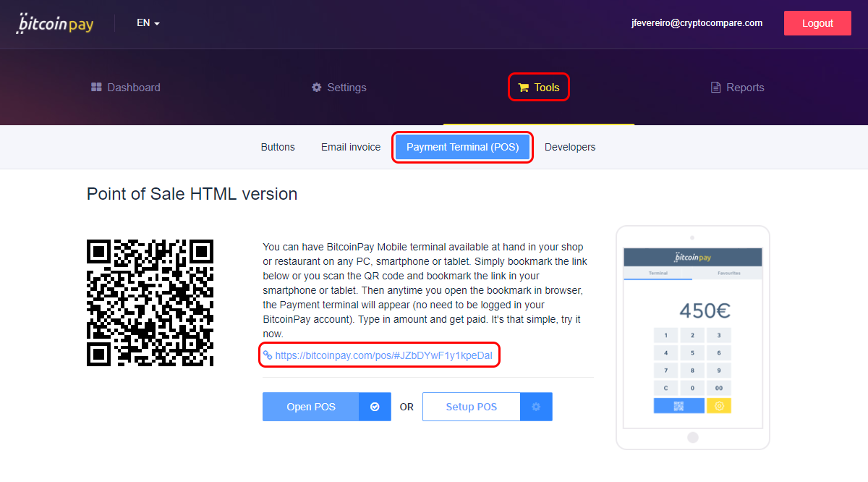The width and height of the screenshot is (868, 482).
Task: Click the bitcoinpay logo in the header
Action: tap(55, 23)
